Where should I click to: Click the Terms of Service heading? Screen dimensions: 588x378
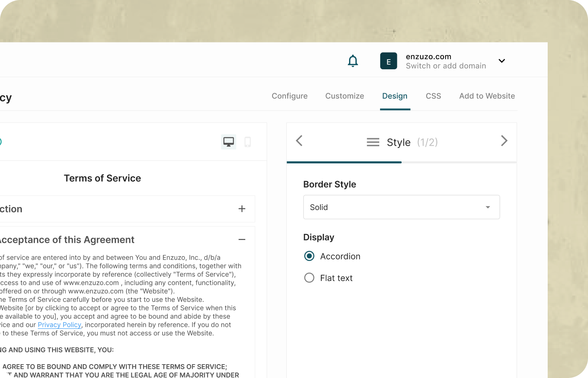point(102,178)
